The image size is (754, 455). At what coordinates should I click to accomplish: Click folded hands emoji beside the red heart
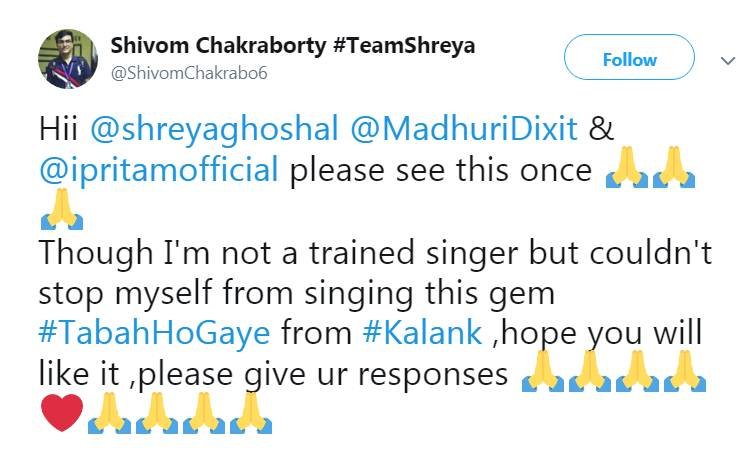(109, 412)
